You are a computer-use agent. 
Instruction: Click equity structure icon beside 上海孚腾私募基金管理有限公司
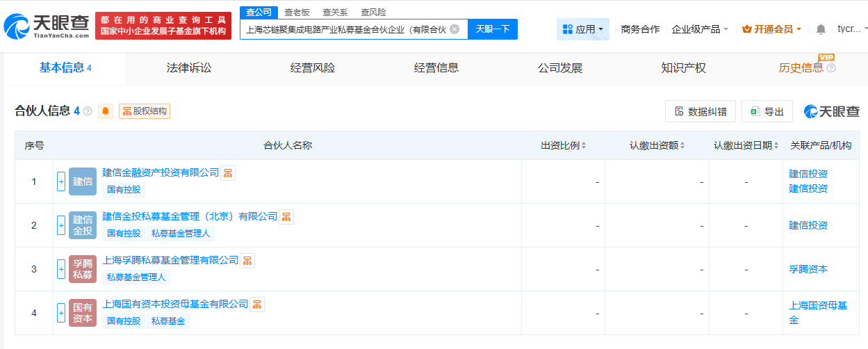tap(247, 261)
